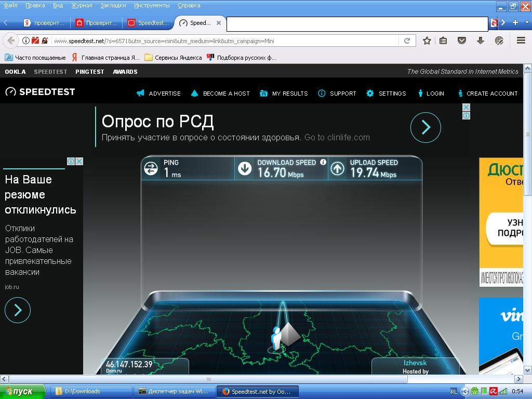This screenshot has width=532, height=399.
Task: Open the Файл menu
Action: pyautogui.click(x=10, y=5)
